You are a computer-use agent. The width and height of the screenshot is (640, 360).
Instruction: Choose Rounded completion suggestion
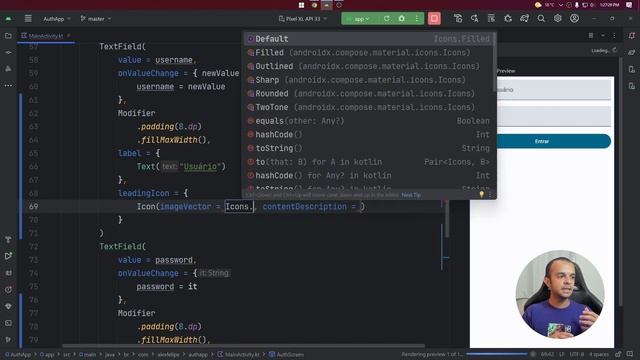click(x=369, y=93)
